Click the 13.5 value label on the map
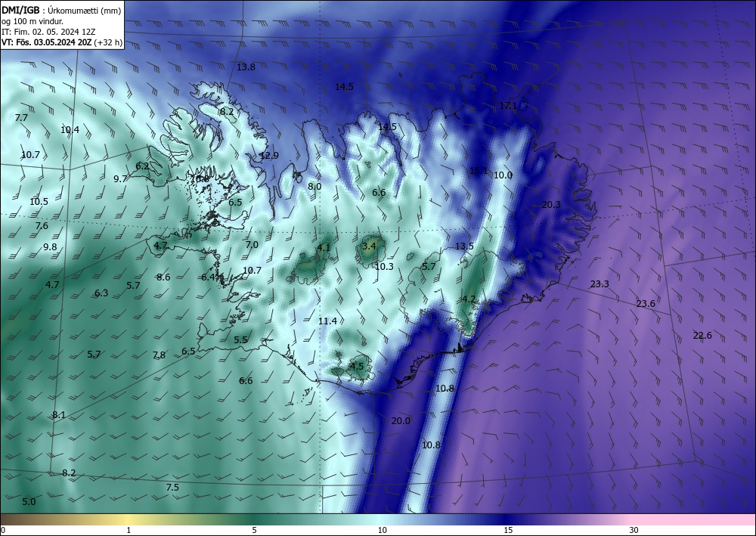The image size is (756, 536). coord(464,246)
